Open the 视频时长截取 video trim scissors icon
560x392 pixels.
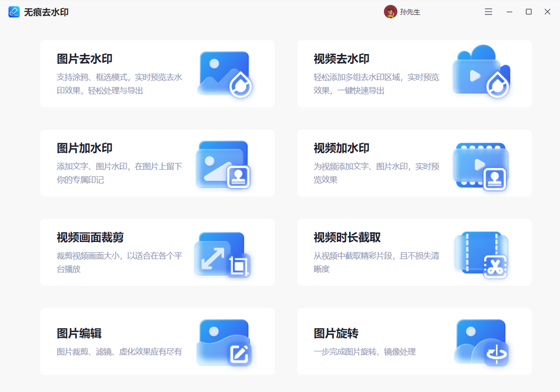481,252
